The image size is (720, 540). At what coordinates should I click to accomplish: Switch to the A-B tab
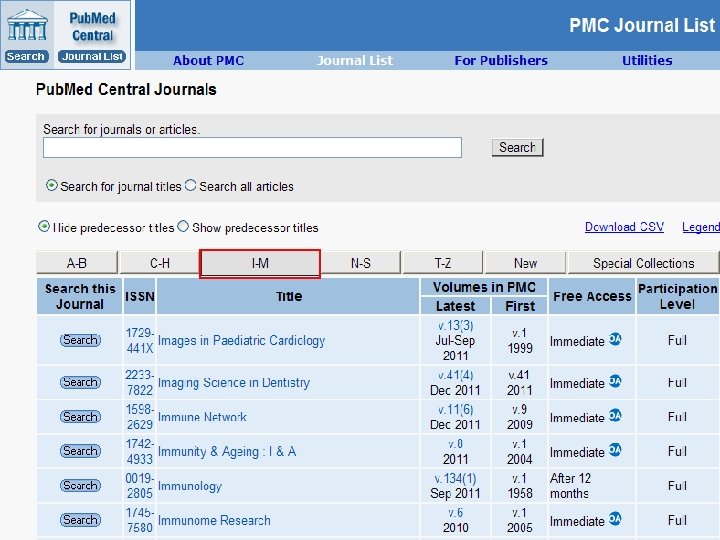click(77, 263)
